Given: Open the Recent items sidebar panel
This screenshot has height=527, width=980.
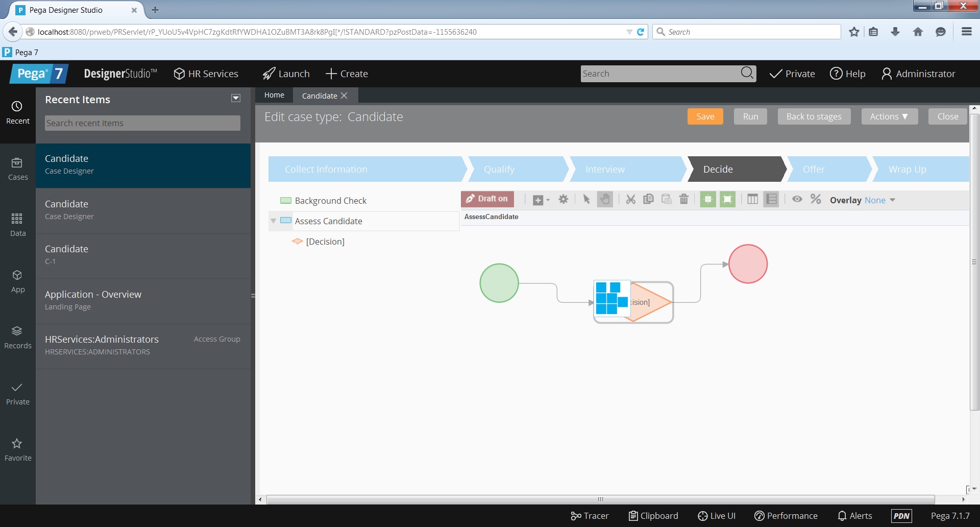Looking at the screenshot, I should pos(17,113).
